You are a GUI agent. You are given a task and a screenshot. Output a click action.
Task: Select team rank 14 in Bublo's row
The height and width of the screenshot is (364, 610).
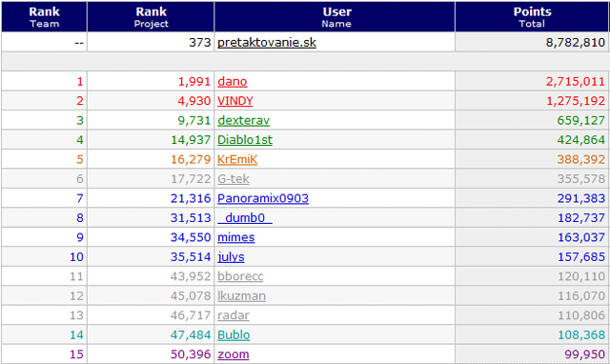point(76,334)
